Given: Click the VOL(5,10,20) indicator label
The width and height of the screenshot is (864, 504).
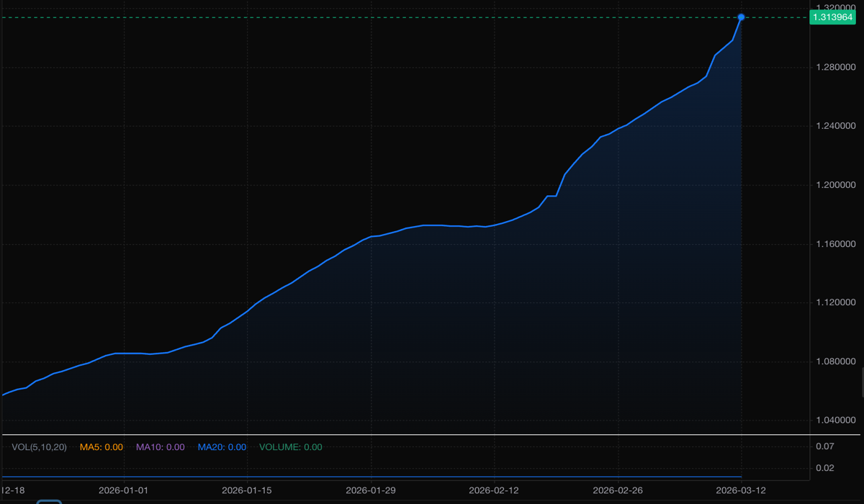Looking at the screenshot, I should pyautogui.click(x=40, y=447).
